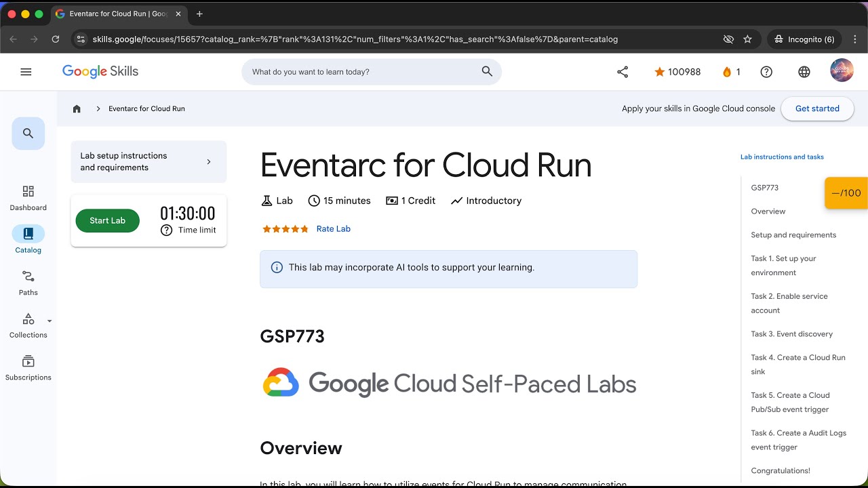Screen dimensions: 868x488
Task: Go to Task 3. Event discovery
Action: click(792, 334)
